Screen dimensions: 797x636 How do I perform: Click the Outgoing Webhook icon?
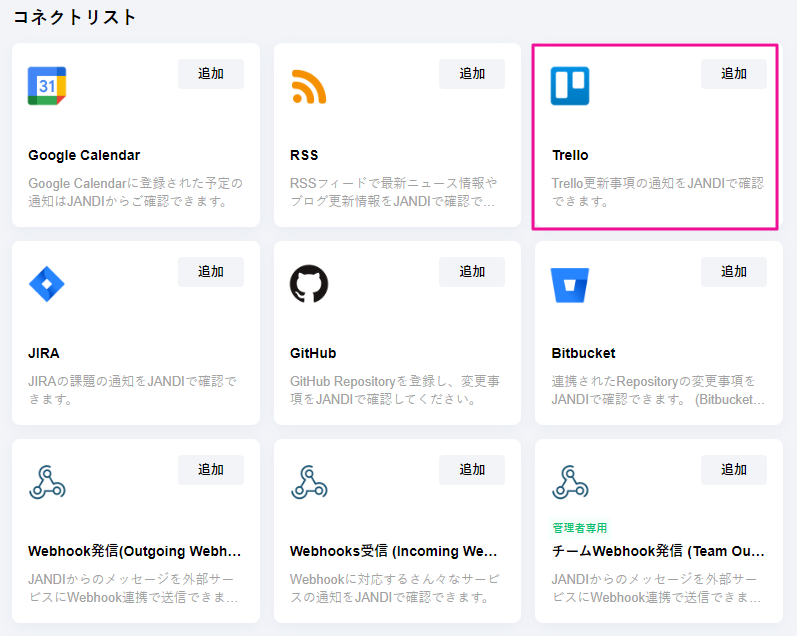(47, 482)
